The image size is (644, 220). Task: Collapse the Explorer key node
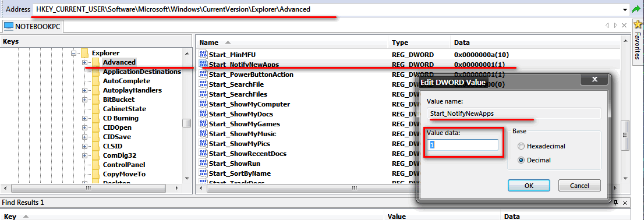pos(74,53)
